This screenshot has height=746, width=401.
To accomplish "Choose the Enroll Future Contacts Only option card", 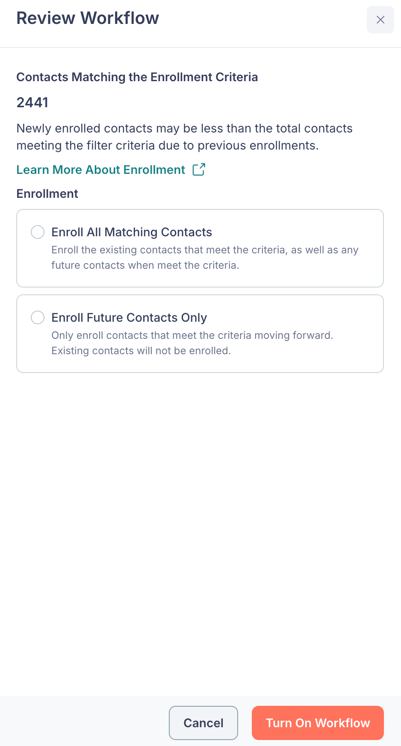I will tap(200, 334).
